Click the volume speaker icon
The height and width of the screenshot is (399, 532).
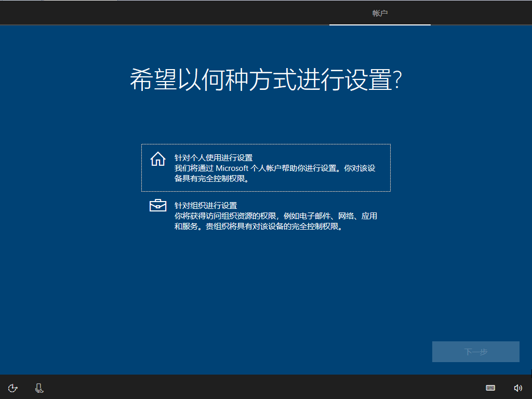518,388
